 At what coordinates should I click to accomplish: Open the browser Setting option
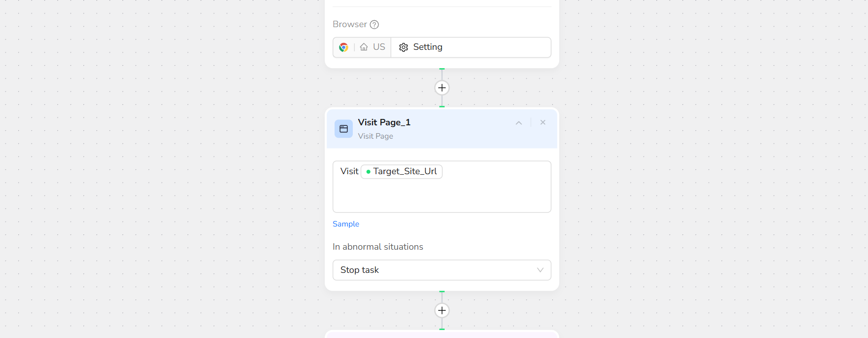tap(428, 47)
